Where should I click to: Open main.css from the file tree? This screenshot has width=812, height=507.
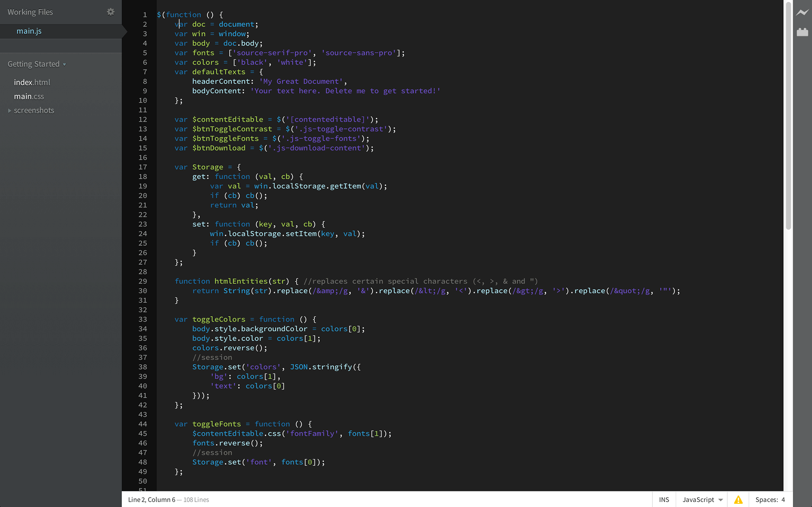coord(29,97)
